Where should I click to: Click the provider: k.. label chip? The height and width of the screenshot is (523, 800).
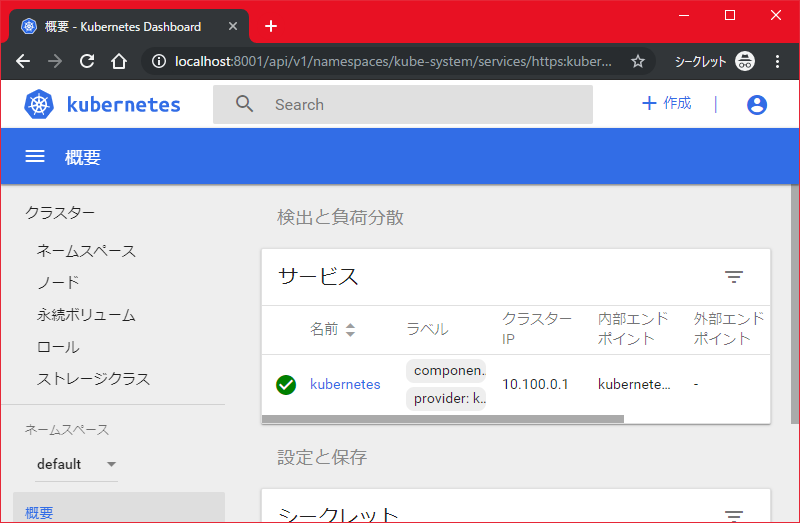click(446, 399)
